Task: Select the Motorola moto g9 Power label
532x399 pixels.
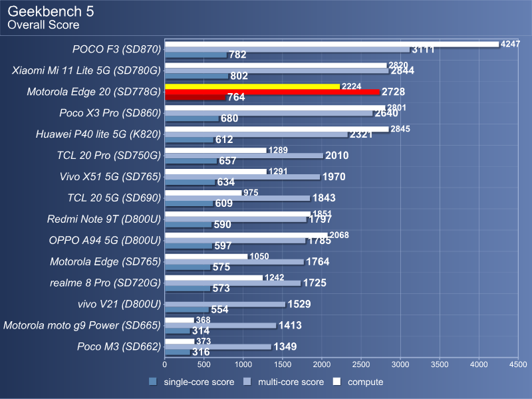Action: (x=82, y=325)
